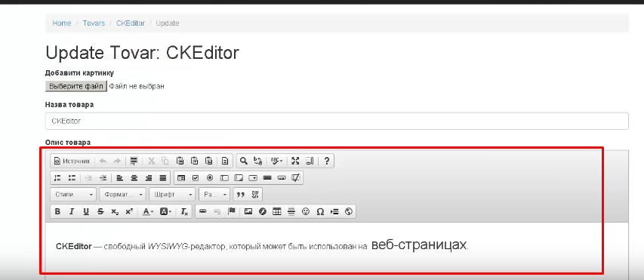The image size is (644, 280).
Task: Insert a Radio button form field
Action: (210, 178)
